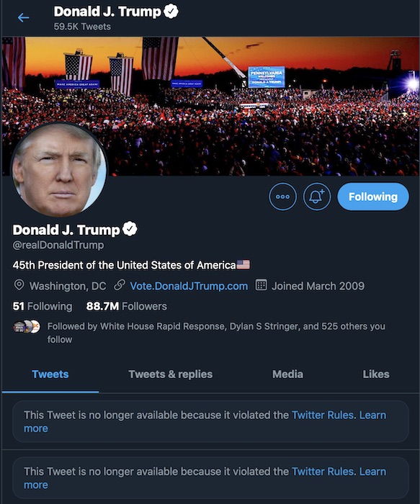420x504 pixels.
Task: Click the calendar icon near Joined March 2009
Action: click(x=261, y=285)
